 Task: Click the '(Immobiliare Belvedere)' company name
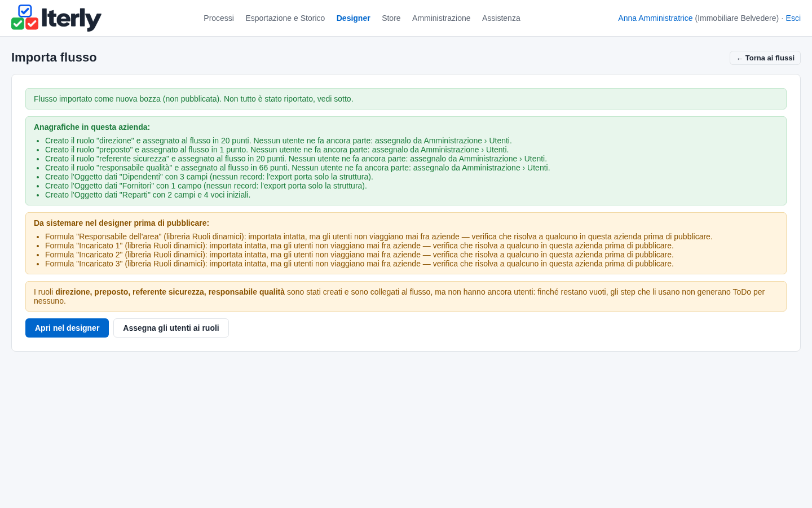point(737,18)
